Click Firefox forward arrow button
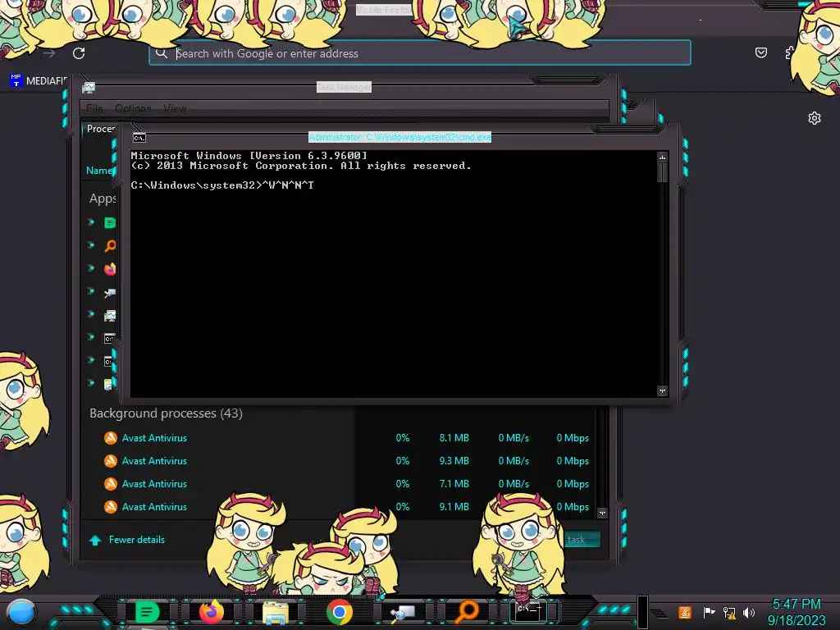This screenshot has height=630, width=840. [x=49, y=53]
